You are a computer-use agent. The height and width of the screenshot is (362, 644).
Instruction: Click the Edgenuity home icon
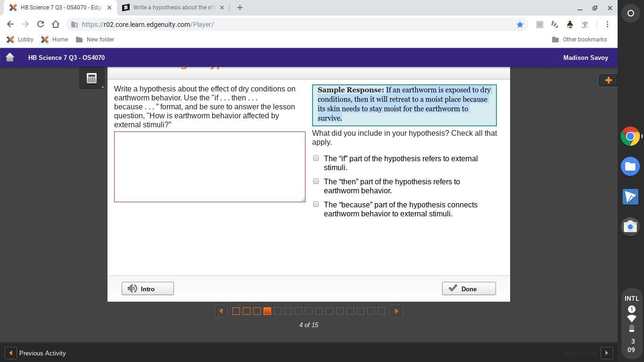coord(10,58)
